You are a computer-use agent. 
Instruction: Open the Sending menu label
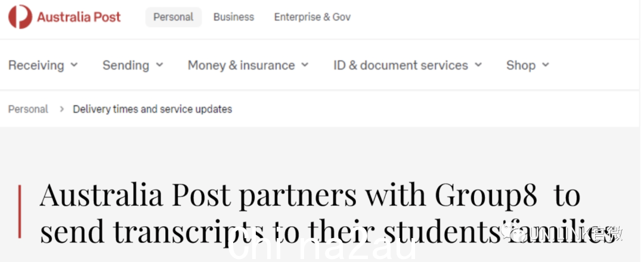126,65
